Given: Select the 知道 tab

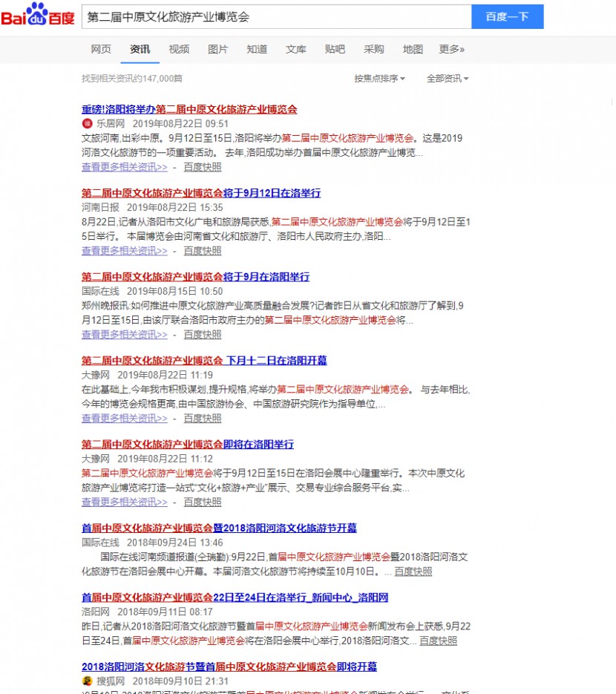Looking at the screenshot, I should coord(257,50).
